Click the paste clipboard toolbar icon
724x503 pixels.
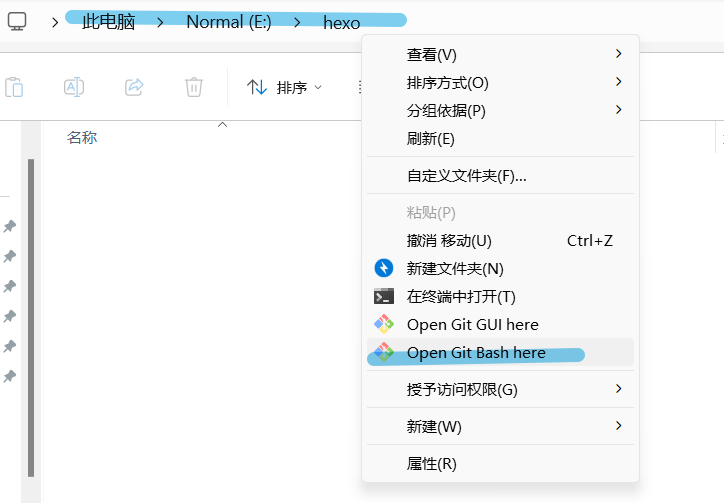14,87
